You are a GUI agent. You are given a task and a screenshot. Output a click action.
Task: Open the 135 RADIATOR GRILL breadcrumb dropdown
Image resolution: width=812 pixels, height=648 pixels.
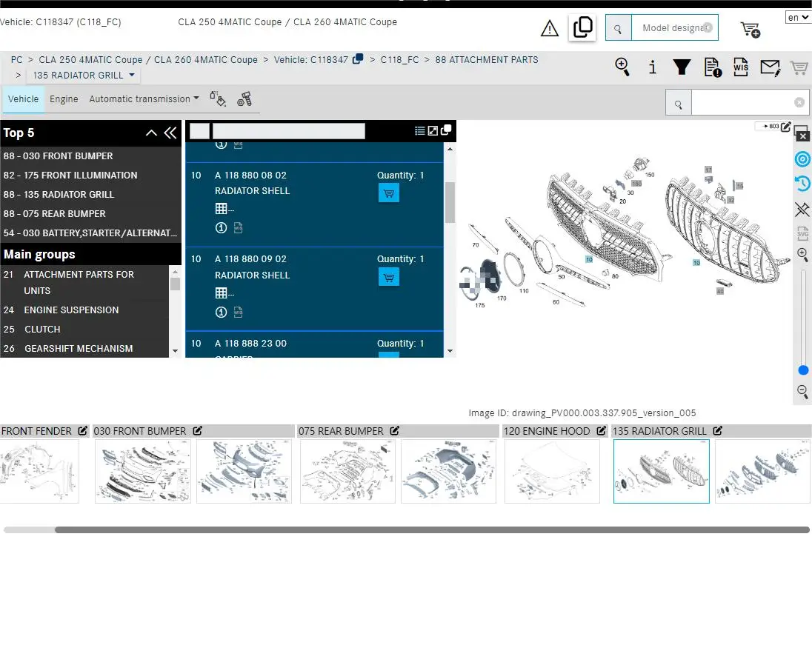84,75
